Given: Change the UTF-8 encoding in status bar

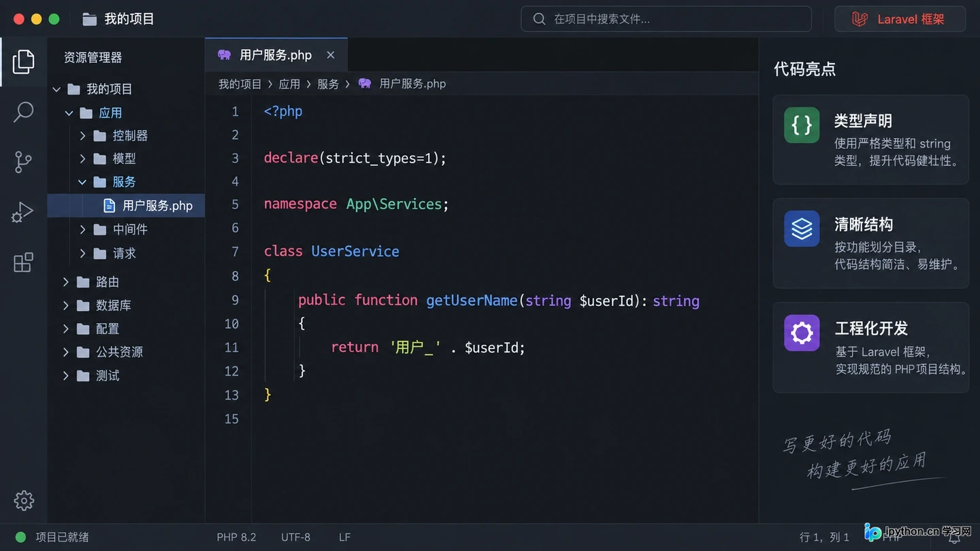Looking at the screenshot, I should 295,537.
